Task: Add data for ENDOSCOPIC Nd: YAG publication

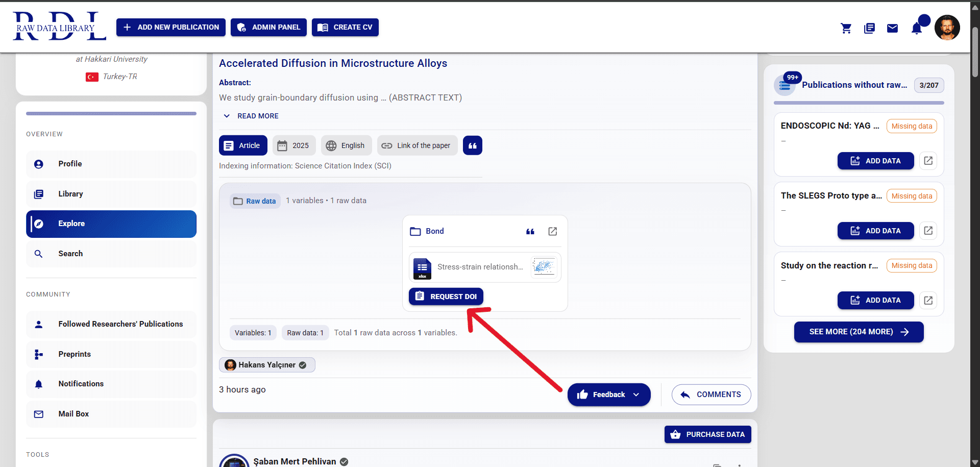Action: [x=875, y=161]
